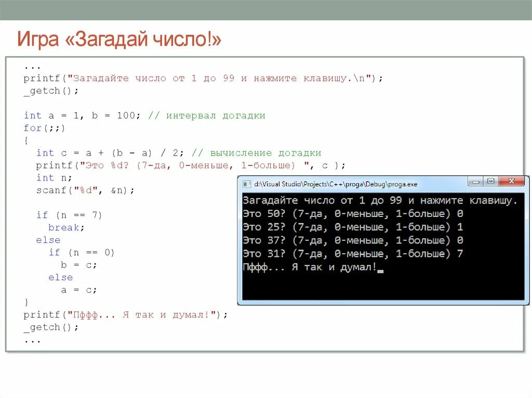The width and height of the screenshot is (532, 398).
Task: Minimize the proga.exe console window
Action: tap(476, 182)
